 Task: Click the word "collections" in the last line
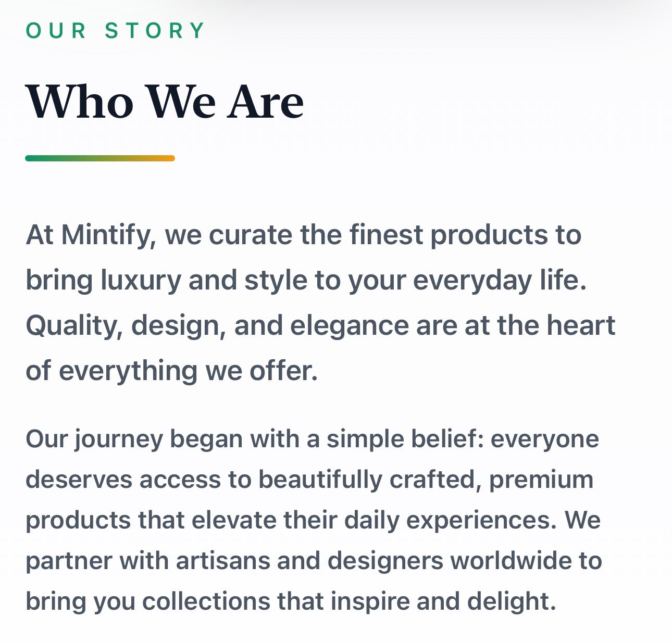pyautogui.click(x=206, y=601)
